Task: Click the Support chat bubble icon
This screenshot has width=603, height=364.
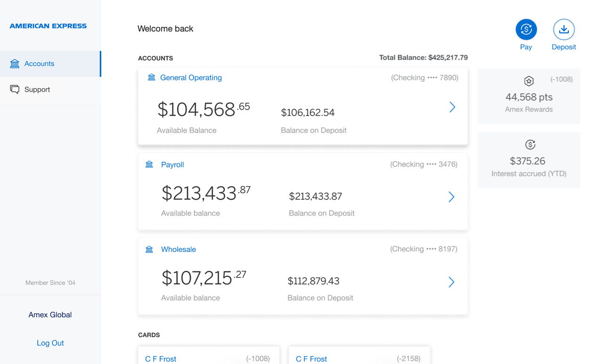Action: 15,89
